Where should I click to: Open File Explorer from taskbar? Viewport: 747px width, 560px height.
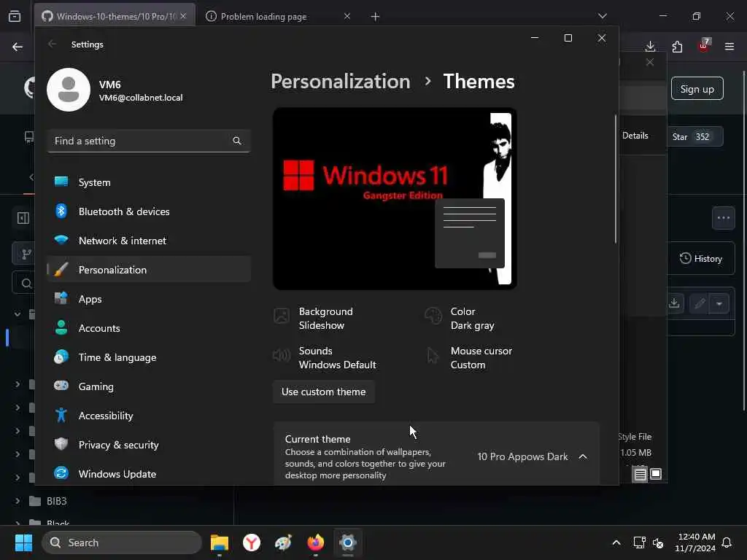coord(220,542)
